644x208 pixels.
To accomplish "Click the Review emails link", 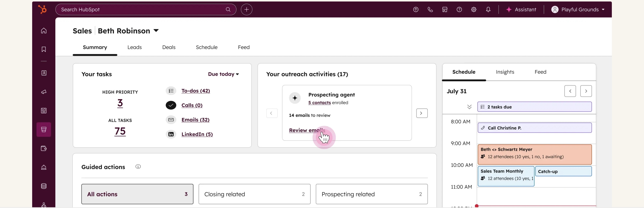I will point(307,130).
